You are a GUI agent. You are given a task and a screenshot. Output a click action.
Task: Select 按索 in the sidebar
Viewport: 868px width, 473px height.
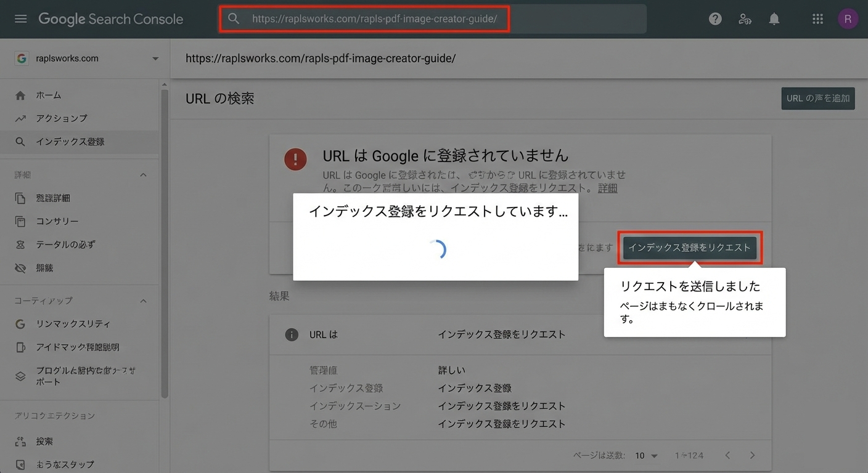coord(44,442)
